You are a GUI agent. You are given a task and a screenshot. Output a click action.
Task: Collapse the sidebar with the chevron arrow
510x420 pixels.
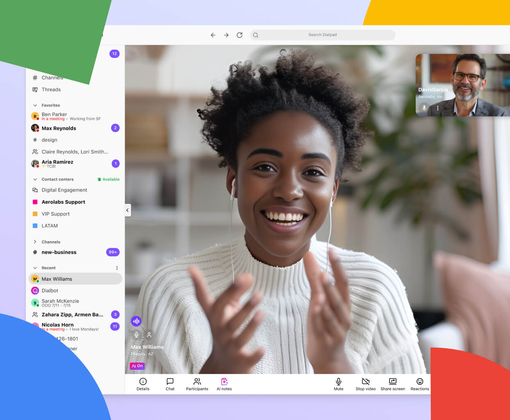point(127,210)
